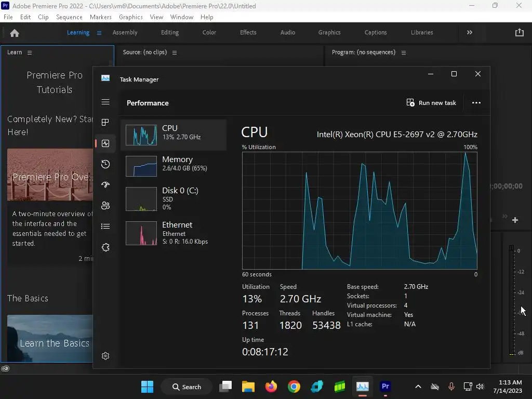Launch Firefox from taskbar

(x=271, y=387)
